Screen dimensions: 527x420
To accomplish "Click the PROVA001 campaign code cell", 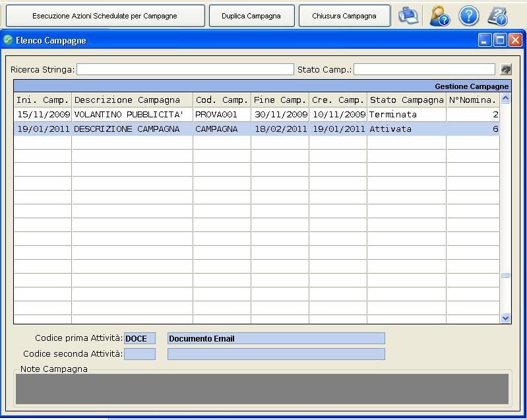I will [222, 115].
